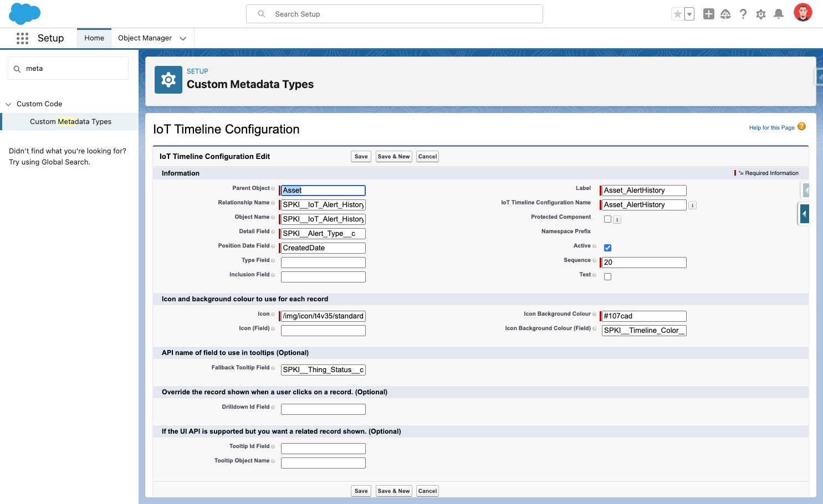Expand the dark blue side panel arrow
This screenshot has width=823, height=504.
click(804, 214)
